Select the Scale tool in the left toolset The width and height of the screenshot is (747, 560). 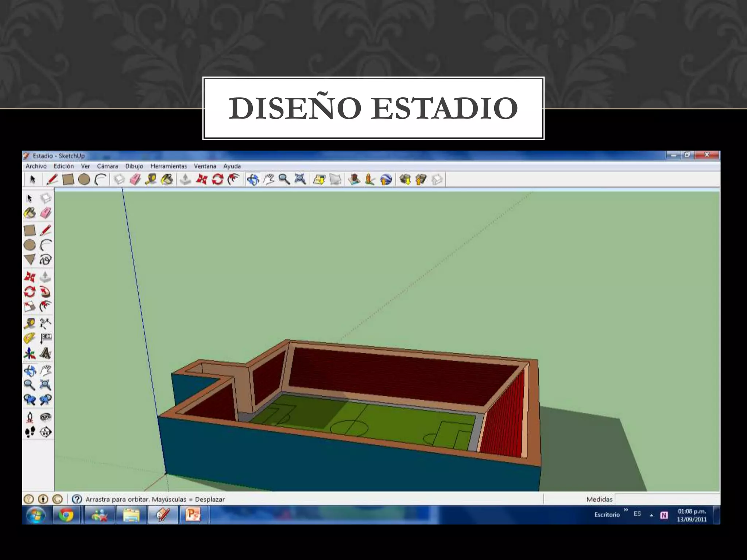[x=30, y=306]
